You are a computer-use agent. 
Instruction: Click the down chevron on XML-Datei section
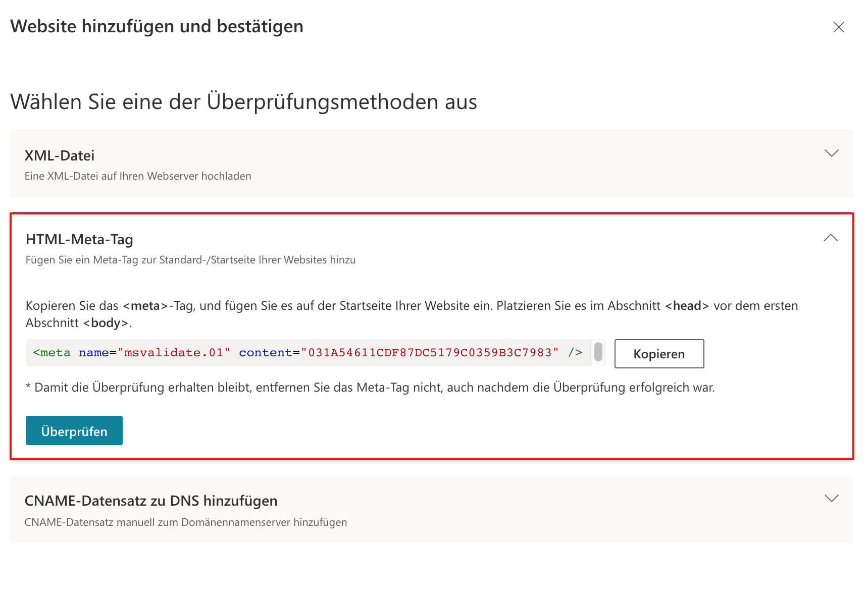point(832,153)
